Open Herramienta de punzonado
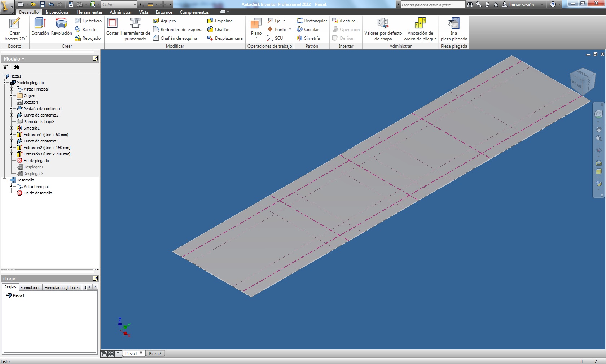The height and width of the screenshot is (364, 606). point(135,29)
